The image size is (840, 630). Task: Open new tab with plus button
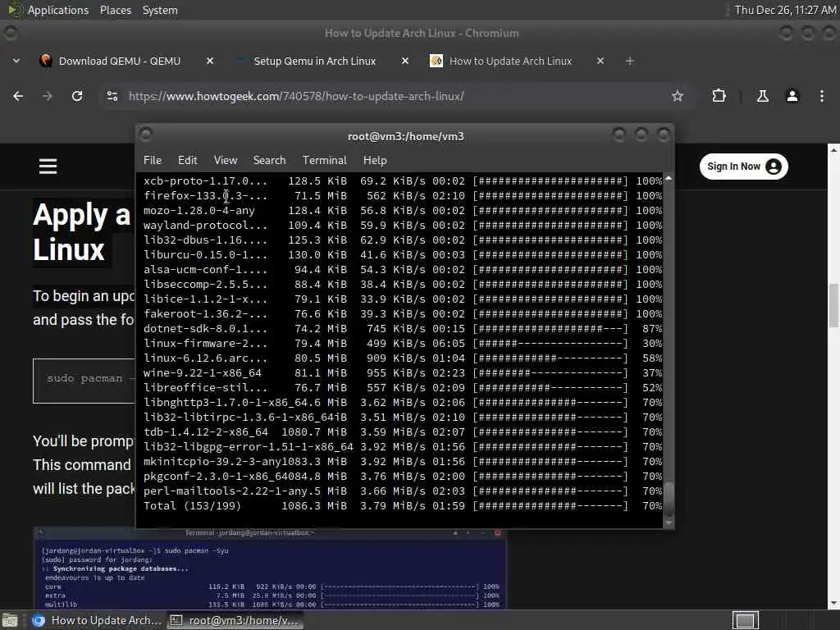629,61
